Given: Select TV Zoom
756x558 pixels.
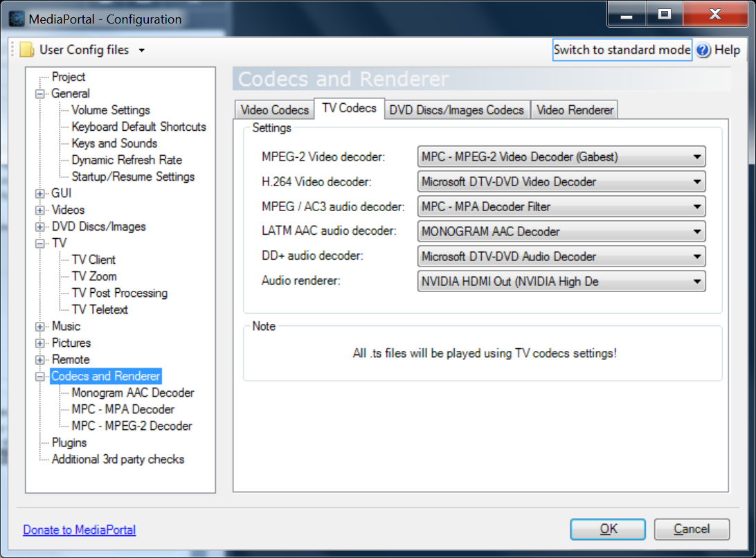Looking at the screenshot, I should [94, 276].
